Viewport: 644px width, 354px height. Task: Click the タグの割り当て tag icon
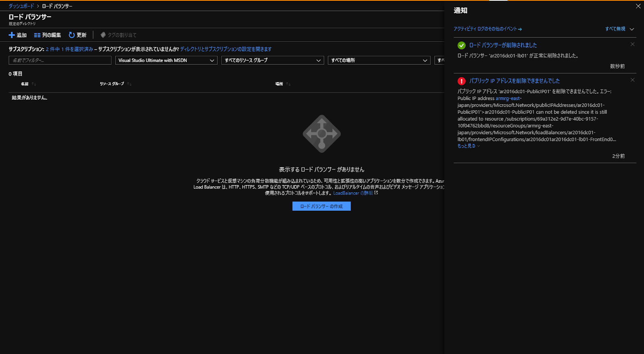tap(103, 35)
